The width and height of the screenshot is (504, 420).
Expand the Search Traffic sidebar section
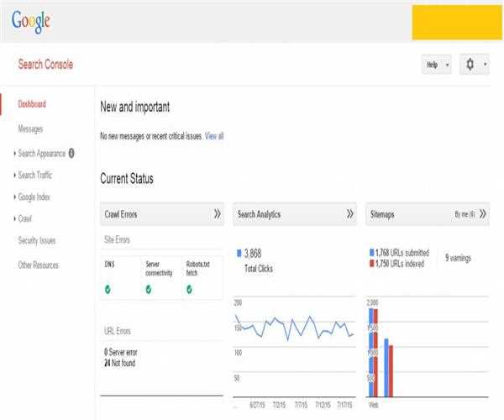(x=34, y=175)
